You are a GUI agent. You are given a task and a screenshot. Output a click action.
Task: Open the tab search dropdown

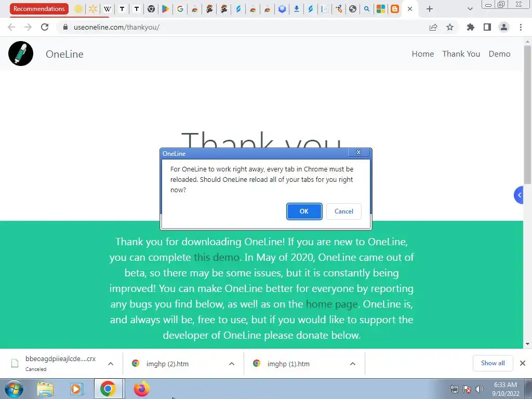pos(470,9)
